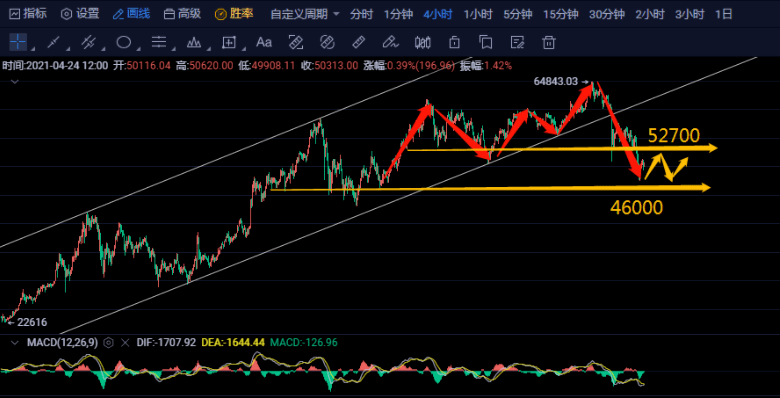Open the 指标 indicators menu
The width and height of the screenshot is (780, 398).
(x=28, y=14)
